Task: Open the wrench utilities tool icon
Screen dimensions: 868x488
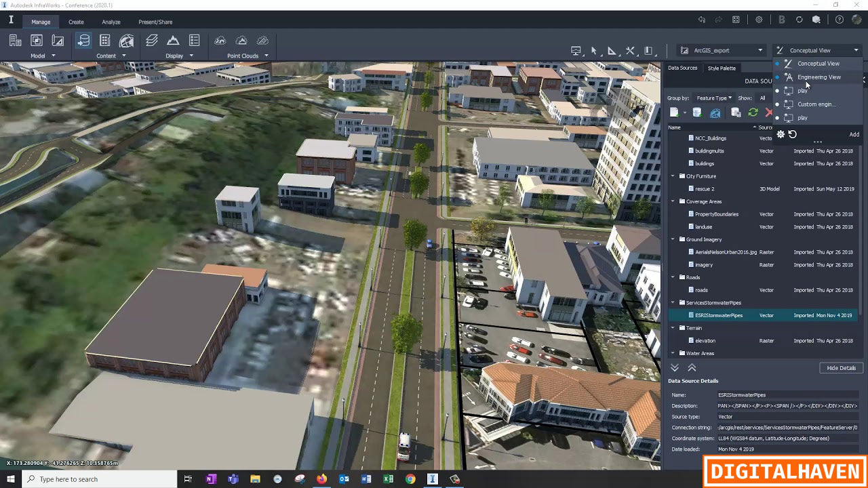Action: tap(630, 50)
